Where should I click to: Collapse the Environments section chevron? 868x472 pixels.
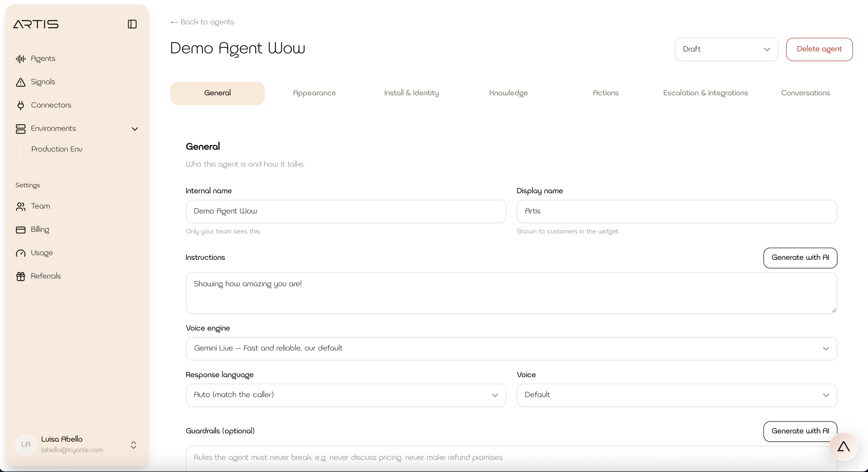click(135, 129)
